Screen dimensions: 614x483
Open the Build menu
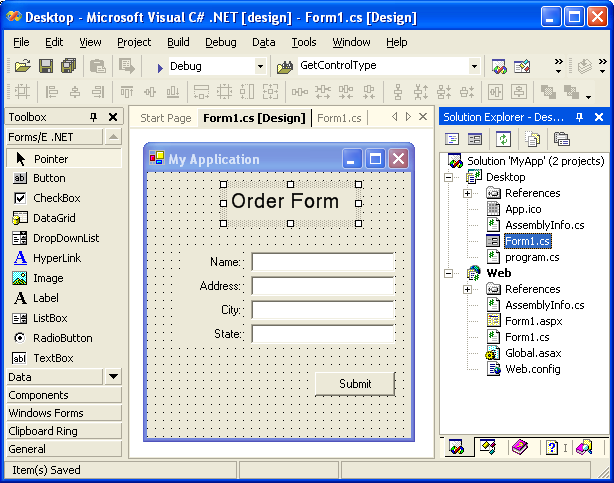(178, 42)
